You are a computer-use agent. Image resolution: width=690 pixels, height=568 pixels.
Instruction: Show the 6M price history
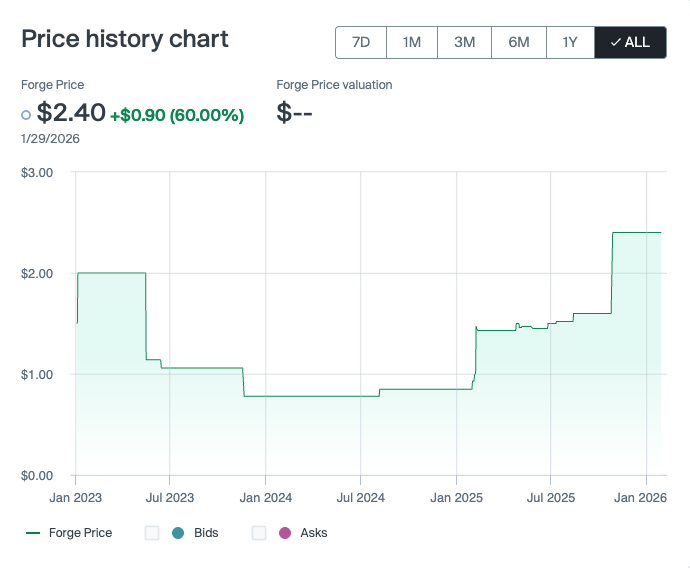tap(518, 42)
